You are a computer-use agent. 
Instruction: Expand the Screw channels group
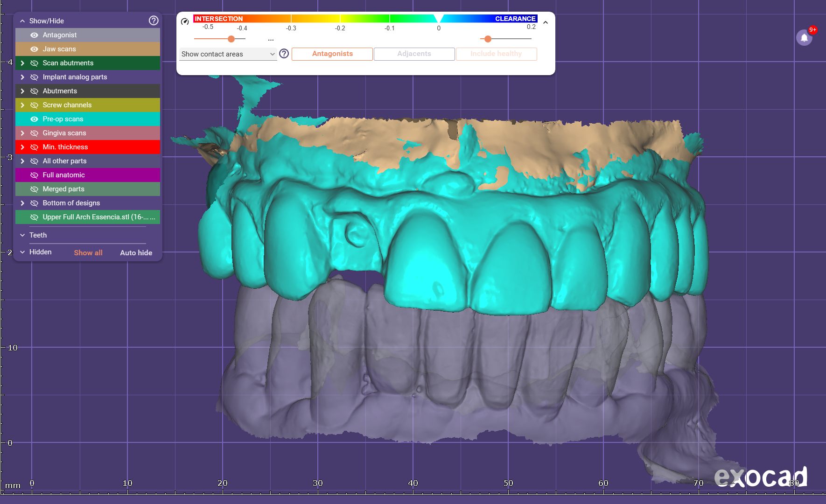pos(22,105)
